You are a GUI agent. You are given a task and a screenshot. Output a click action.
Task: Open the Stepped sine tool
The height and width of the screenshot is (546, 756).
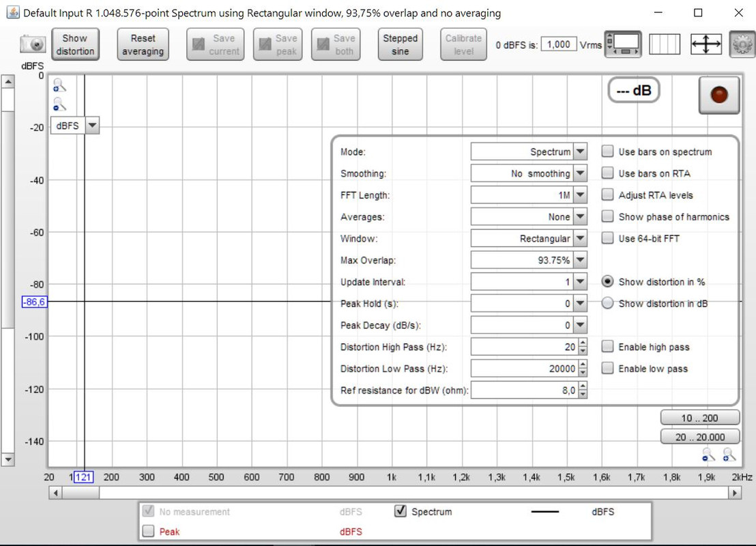(x=401, y=44)
